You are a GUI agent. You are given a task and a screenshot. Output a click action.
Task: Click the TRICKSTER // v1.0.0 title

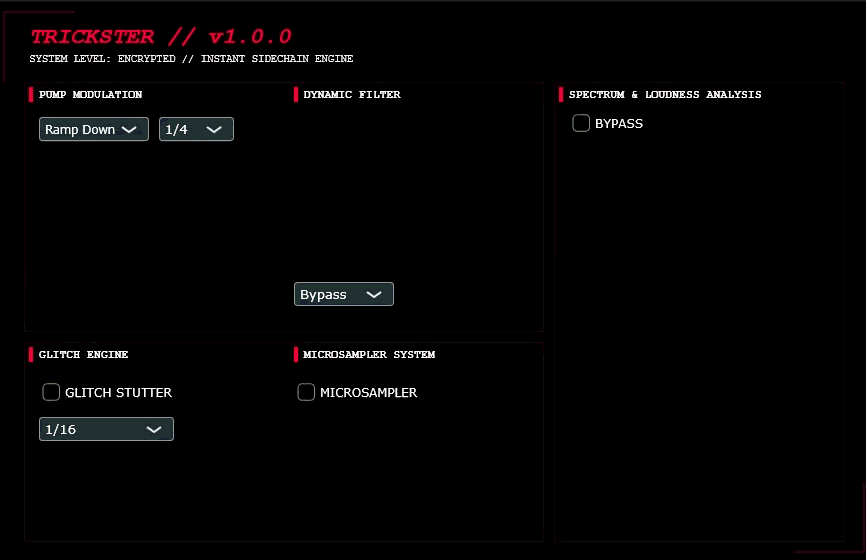pos(161,36)
